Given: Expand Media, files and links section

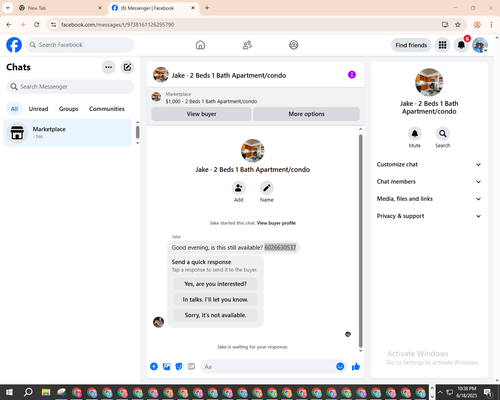Looking at the screenshot, I should pyautogui.click(x=429, y=199).
